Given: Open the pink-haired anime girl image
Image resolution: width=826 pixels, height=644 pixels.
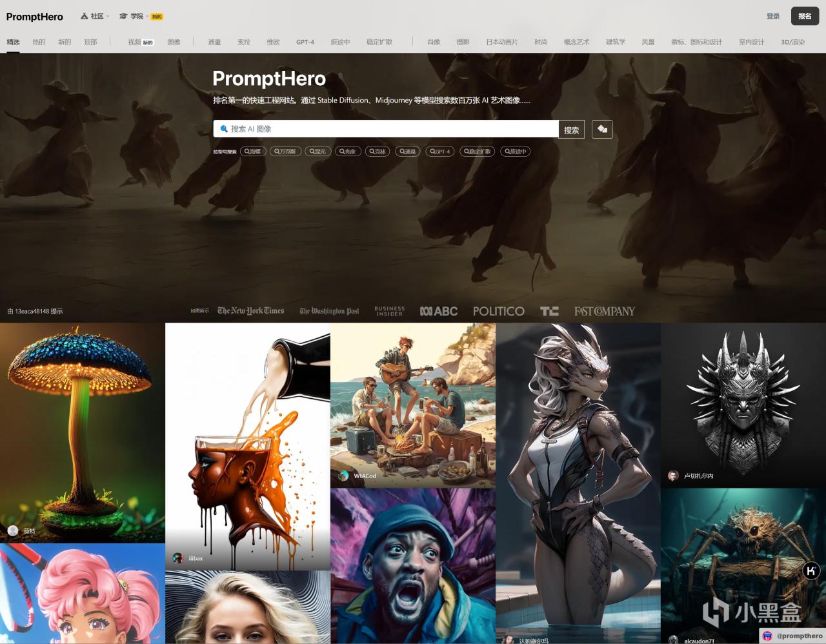Looking at the screenshot, I should click(x=82, y=594).
